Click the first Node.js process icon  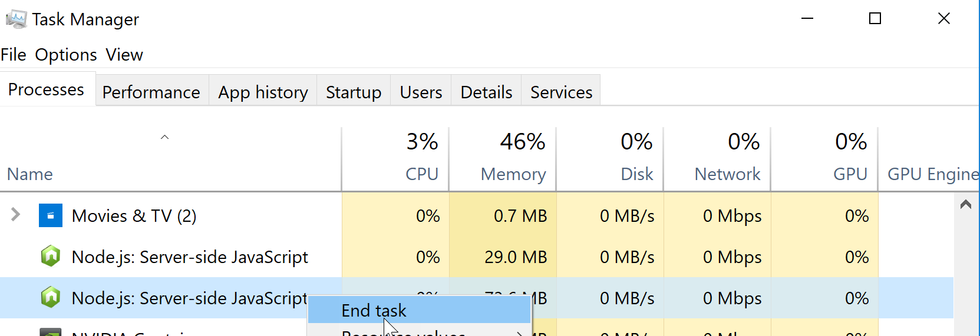51,257
